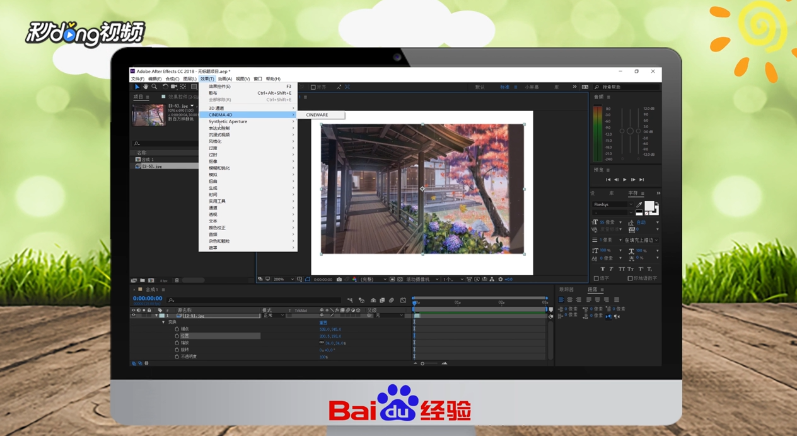
Task: Toggle the stopwatch for 锚点 property
Action: pos(177,329)
